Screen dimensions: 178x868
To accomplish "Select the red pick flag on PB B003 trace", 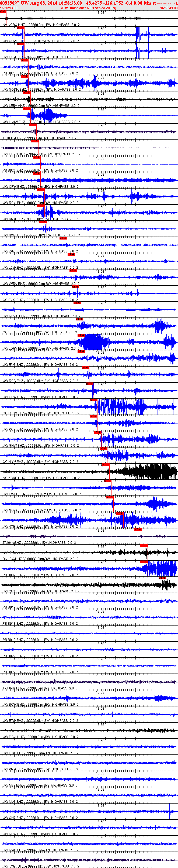I will click(x=144, y=562).
